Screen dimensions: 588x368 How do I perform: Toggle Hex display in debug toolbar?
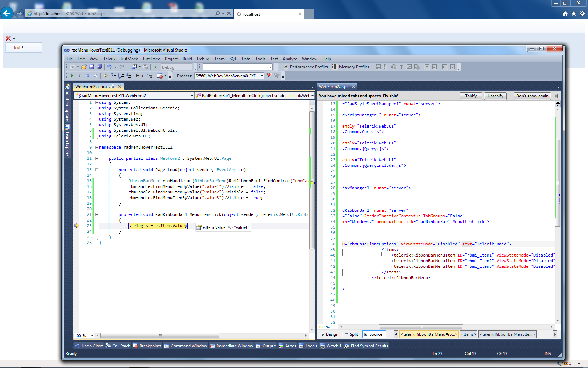[x=140, y=76]
